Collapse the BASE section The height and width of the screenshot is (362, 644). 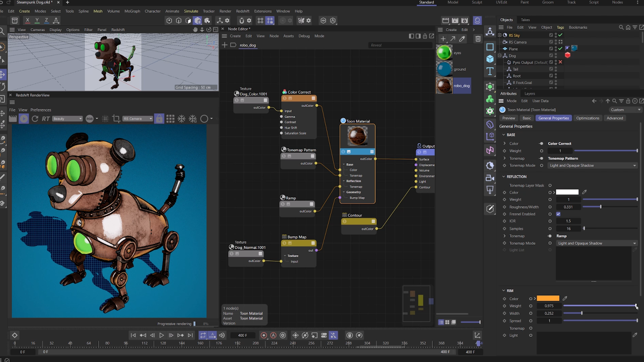click(503, 135)
